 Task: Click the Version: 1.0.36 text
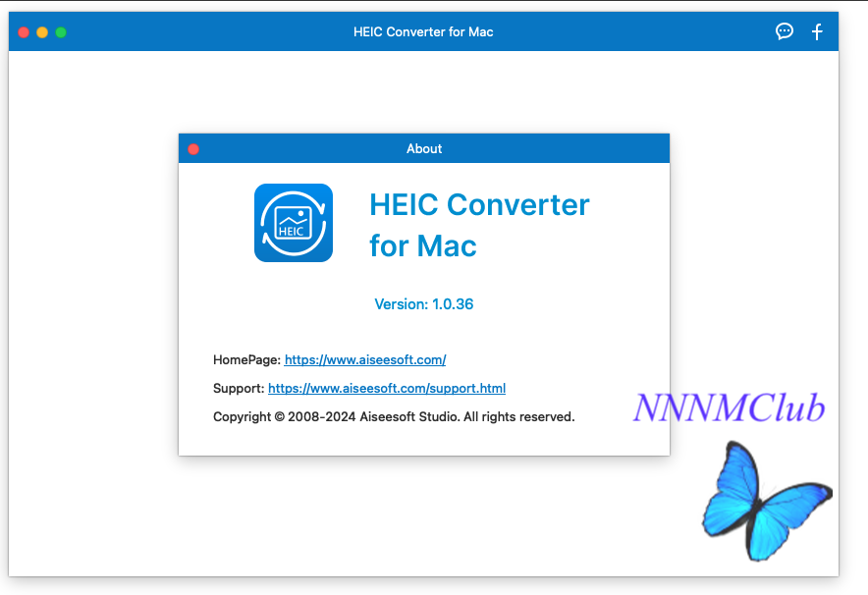pyautogui.click(x=424, y=303)
